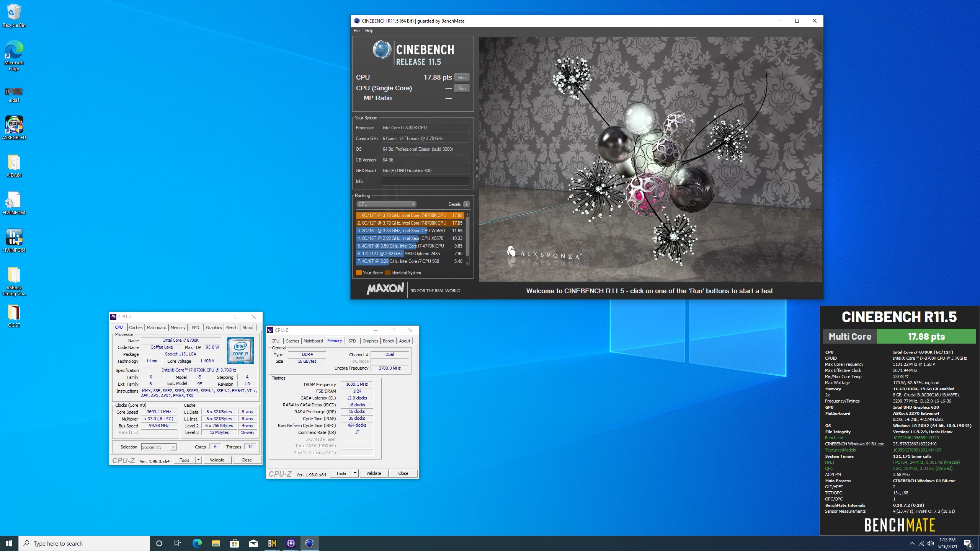980x551 pixels.
Task: Select the 17.05 i7-8700K ranking entry
Action: [x=410, y=223]
